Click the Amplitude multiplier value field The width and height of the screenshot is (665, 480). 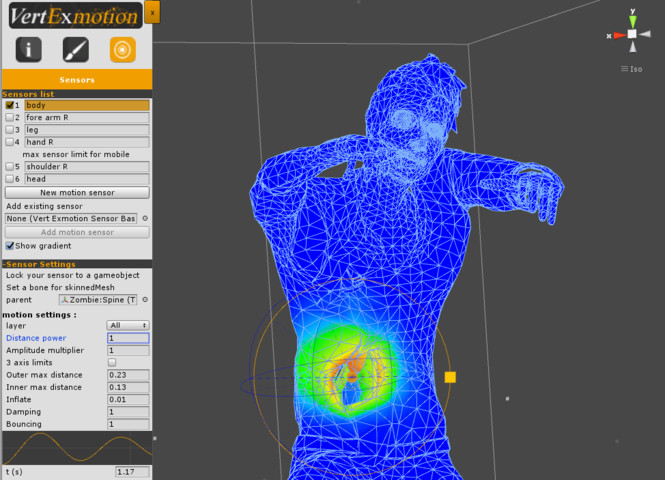pyautogui.click(x=128, y=350)
